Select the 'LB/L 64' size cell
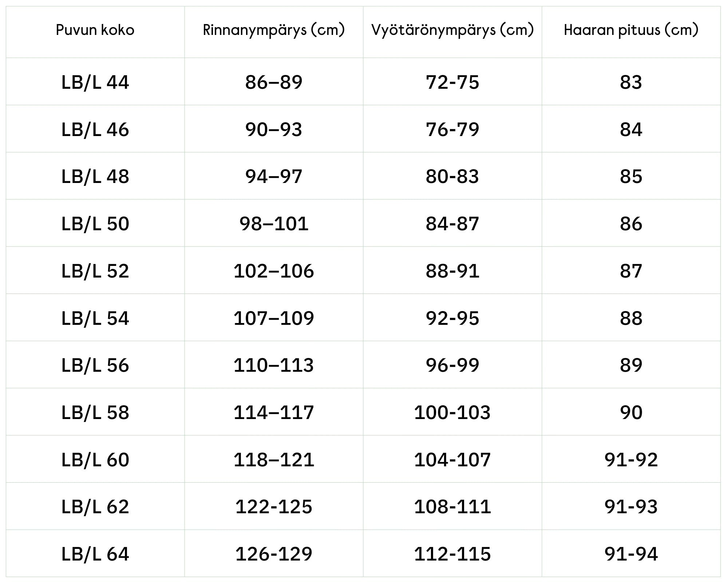Image resolution: width=728 pixels, height=582 pixels. point(95,554)
